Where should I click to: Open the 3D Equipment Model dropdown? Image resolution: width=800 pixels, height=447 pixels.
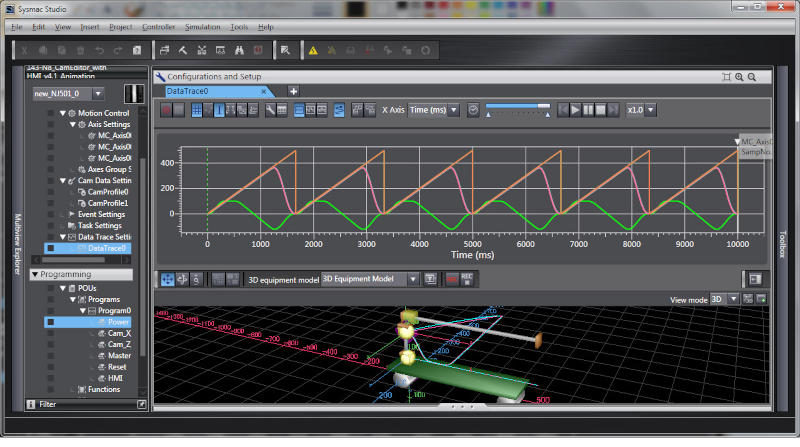413,279
